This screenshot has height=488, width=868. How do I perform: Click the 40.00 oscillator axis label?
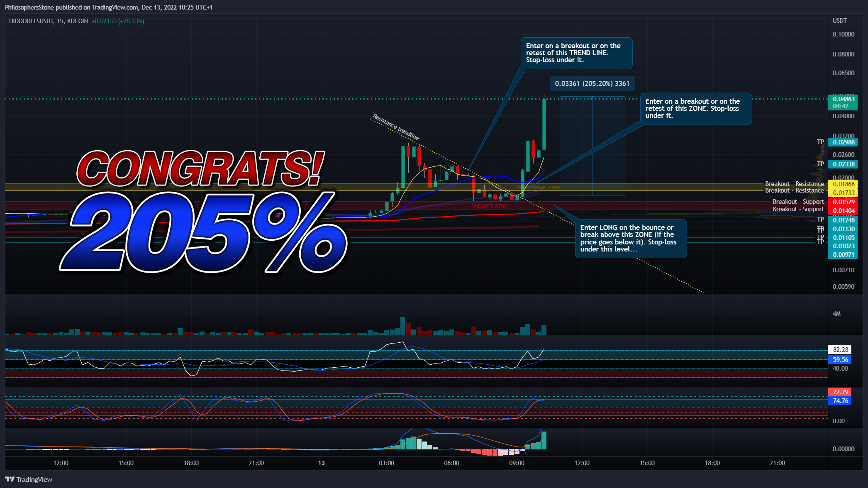pos(840,368)
